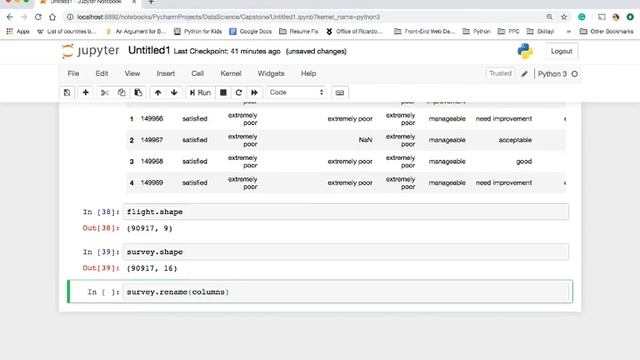Viewport: 640px width, 360px height.
Task: Open the Insert menu
Action: [x=166, y=73]
